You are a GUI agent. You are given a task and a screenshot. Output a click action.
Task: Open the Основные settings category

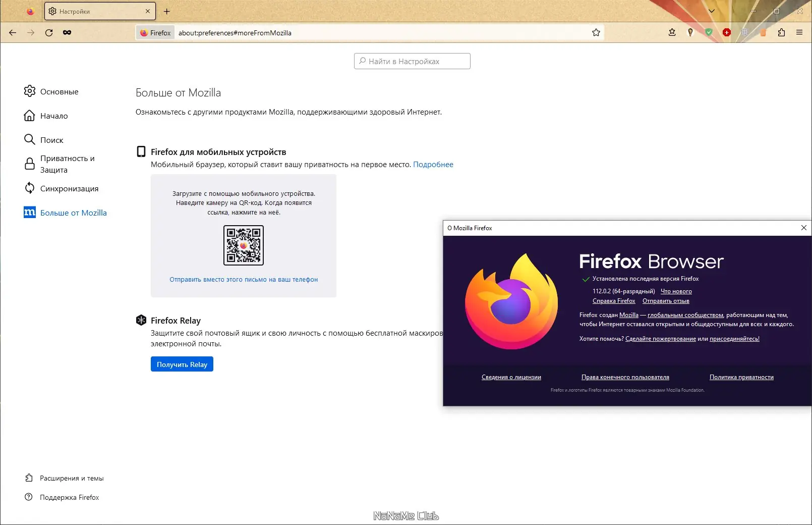pyautogui.click(x=51, y=91)
